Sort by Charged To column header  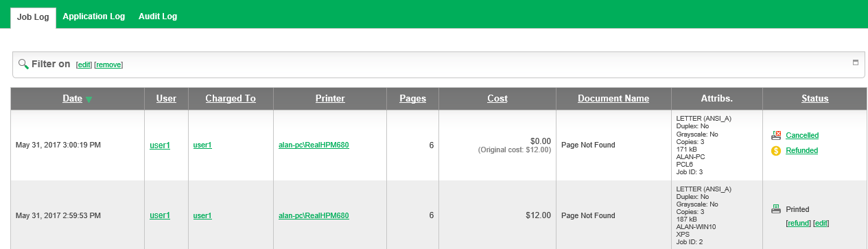(x=231, y=99)
